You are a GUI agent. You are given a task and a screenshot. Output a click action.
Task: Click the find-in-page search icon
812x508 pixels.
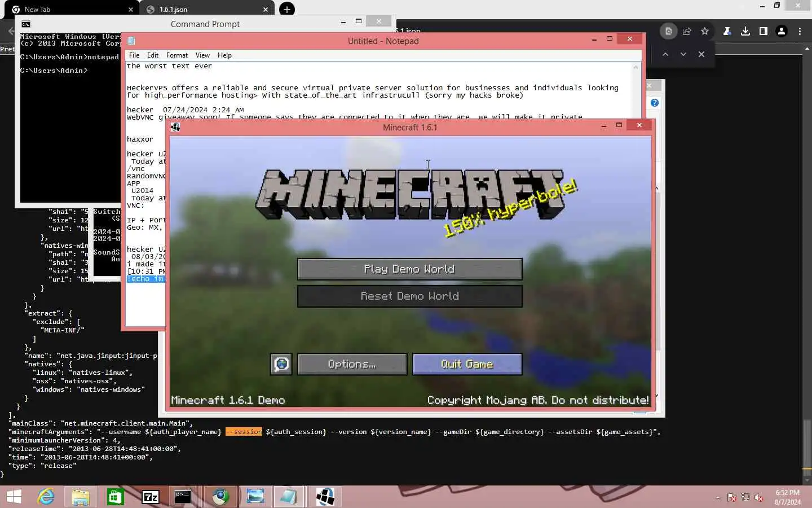coord(669,32)
